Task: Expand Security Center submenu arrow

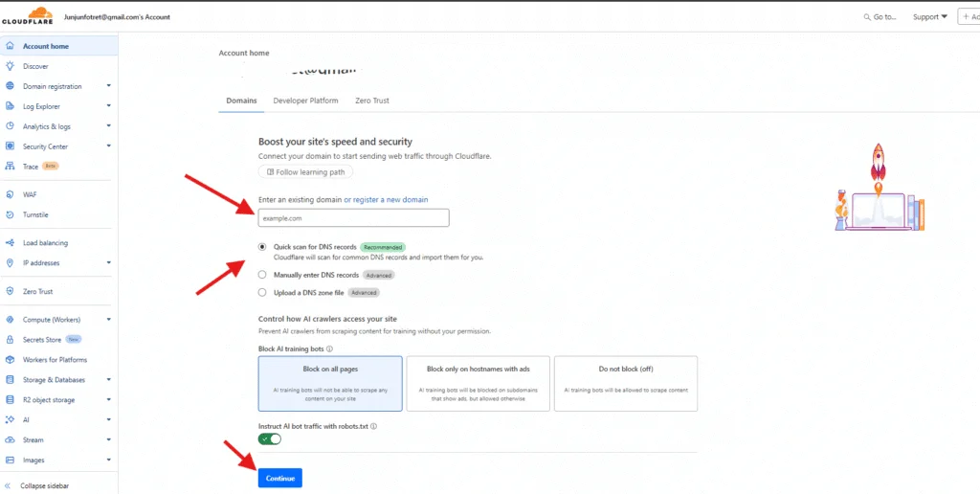Action: pyautogui.click(x=109, y=146)
